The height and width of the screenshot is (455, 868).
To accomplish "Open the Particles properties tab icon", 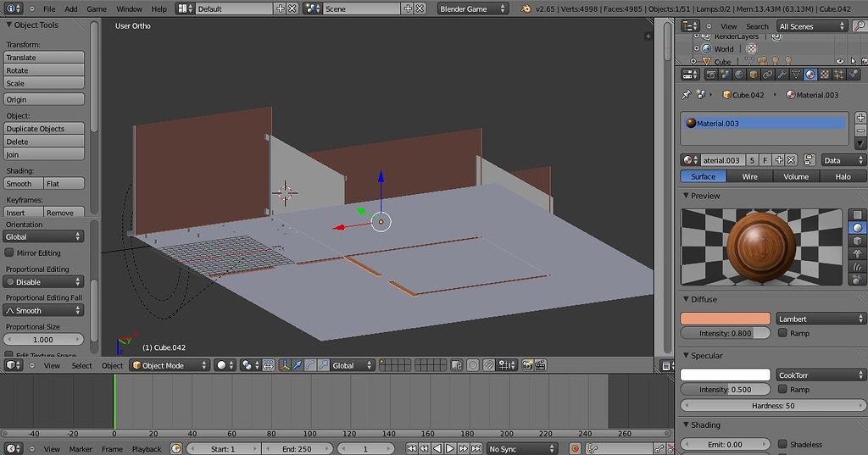I will pos(838,75).
